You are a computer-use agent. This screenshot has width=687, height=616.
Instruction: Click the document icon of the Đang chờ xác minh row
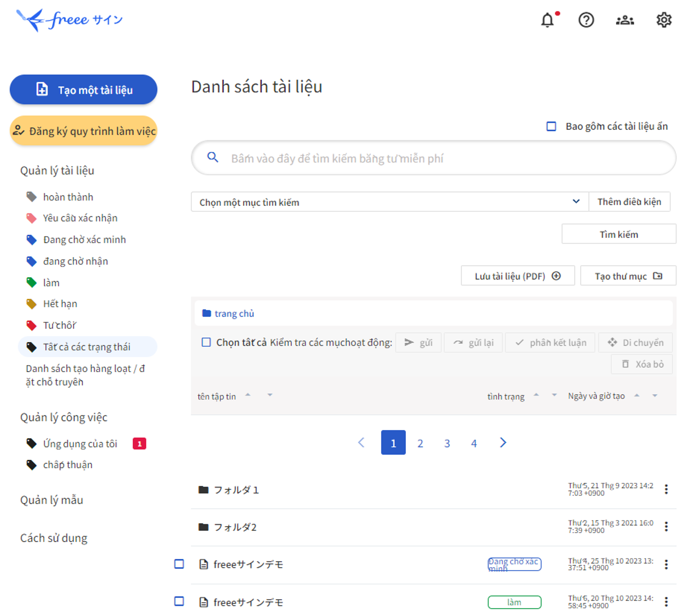(203, 564)
